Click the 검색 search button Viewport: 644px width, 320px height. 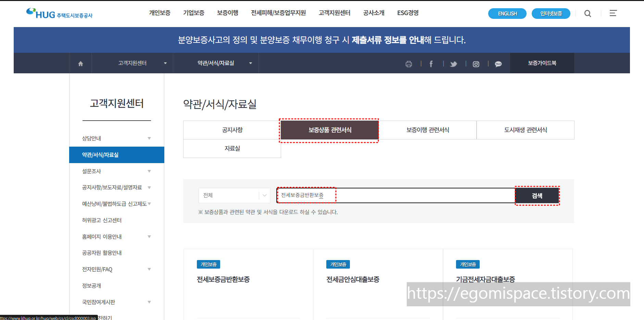[x=537, y=196]
